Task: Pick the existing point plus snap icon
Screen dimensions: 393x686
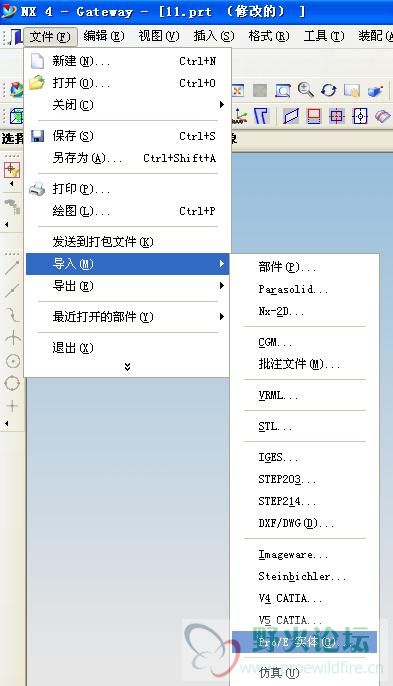Action: click(12, 406)
